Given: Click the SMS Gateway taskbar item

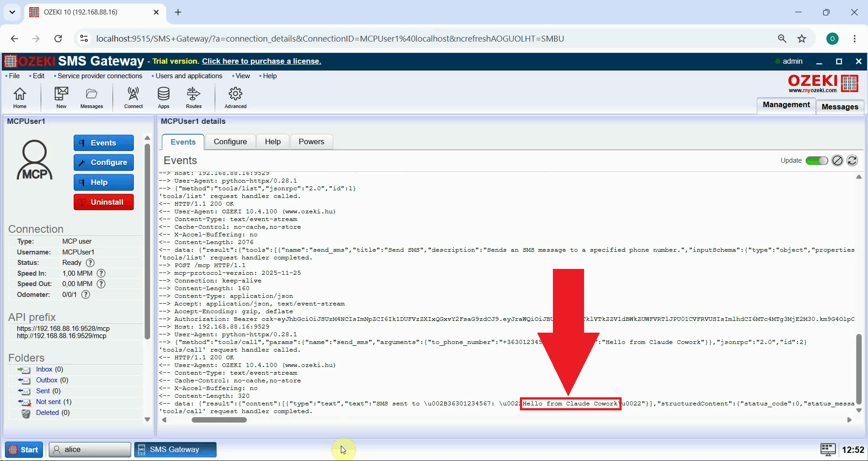Looking at the screenshot, I should click(x=175, y=450).
